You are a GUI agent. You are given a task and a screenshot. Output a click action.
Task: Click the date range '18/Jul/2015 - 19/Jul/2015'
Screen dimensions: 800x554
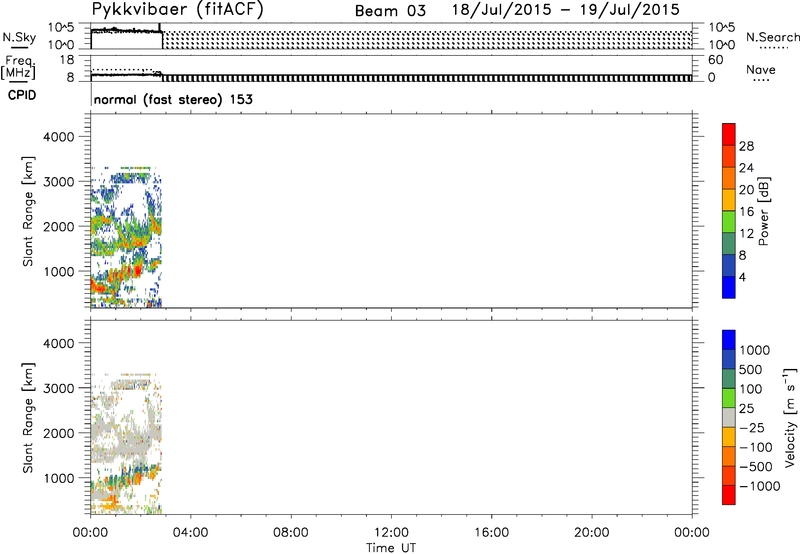(x=566, y=10)
